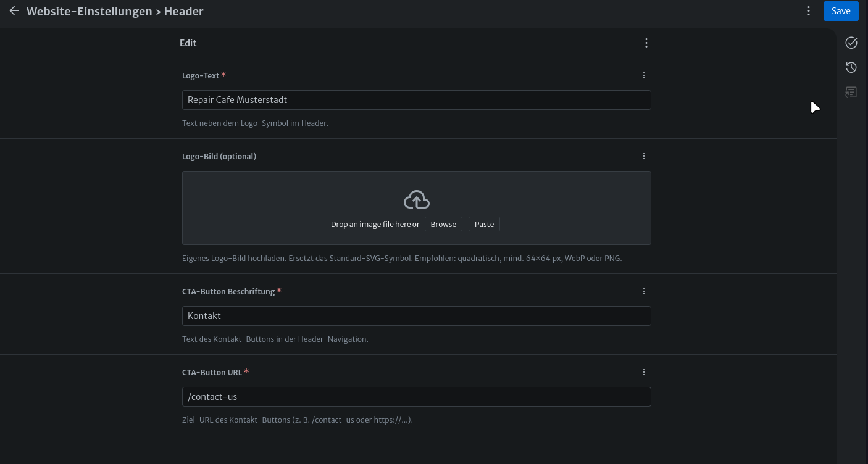Click the back arrow in the header

point(14,11)
